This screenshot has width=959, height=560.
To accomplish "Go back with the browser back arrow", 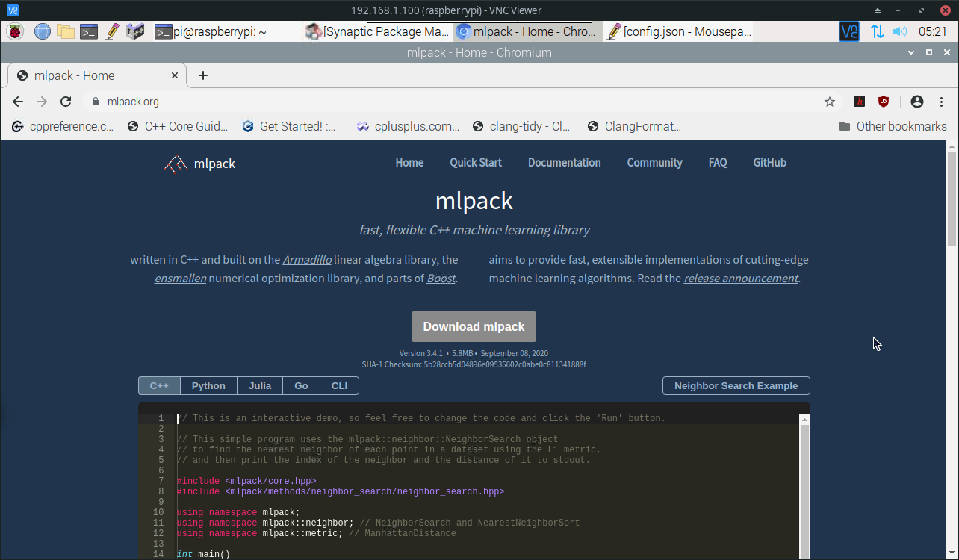I will pos(18,102).
